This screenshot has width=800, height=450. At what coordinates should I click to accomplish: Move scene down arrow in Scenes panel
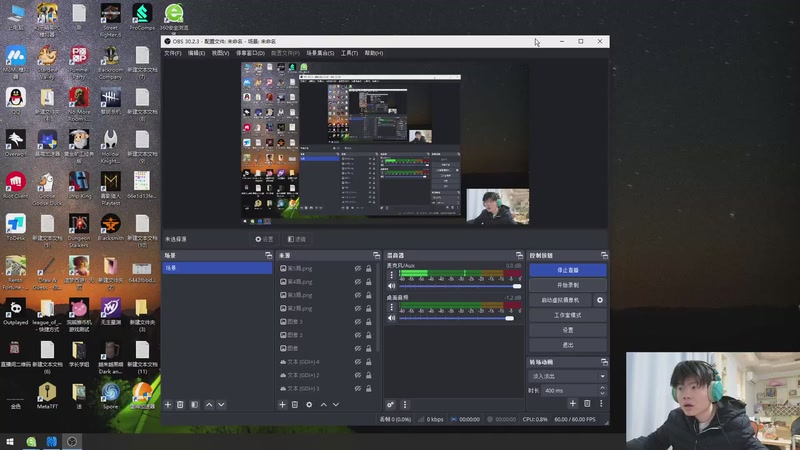221,405
